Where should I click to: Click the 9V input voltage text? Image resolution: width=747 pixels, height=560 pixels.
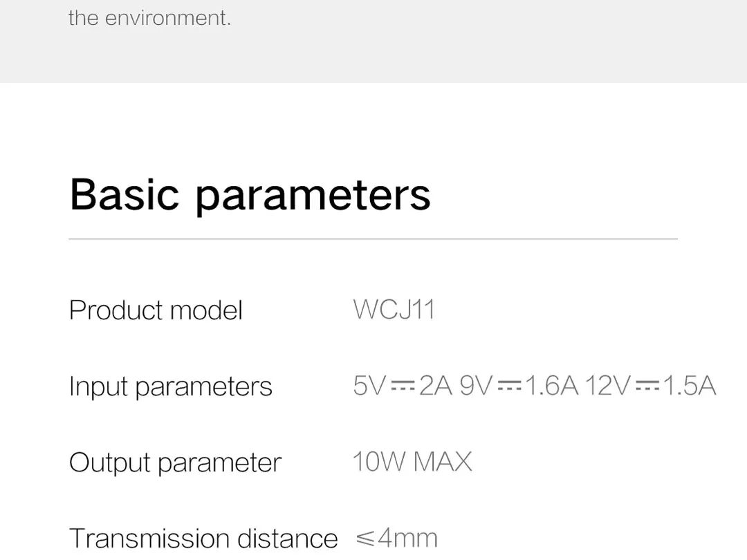point(475,386)
